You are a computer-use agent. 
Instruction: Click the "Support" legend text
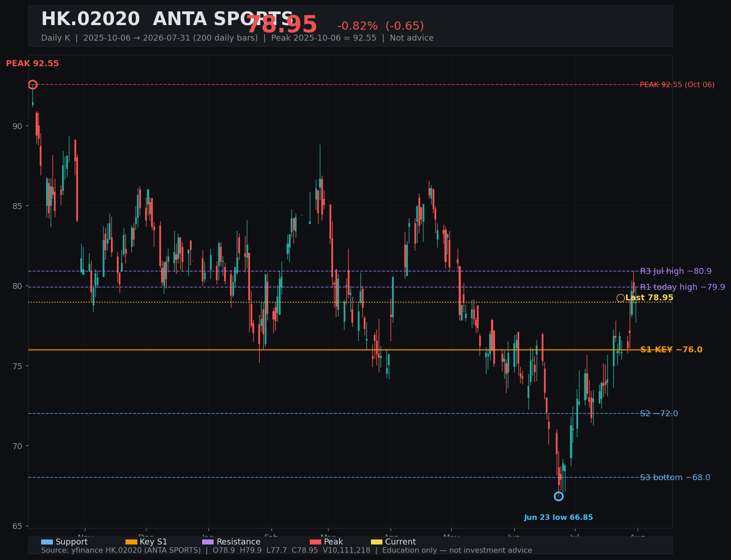tap(72, 542)
